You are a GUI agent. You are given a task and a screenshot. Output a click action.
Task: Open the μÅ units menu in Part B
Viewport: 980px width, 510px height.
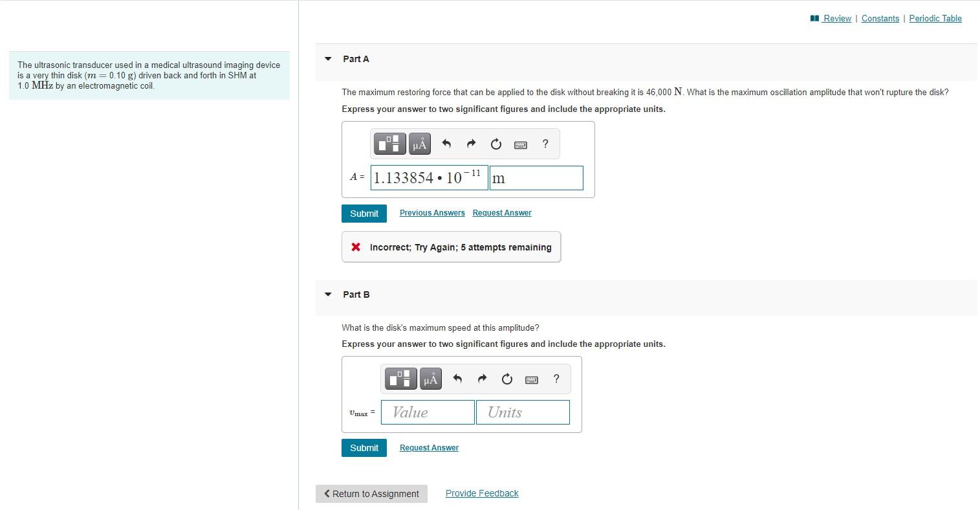coord(430,379)
